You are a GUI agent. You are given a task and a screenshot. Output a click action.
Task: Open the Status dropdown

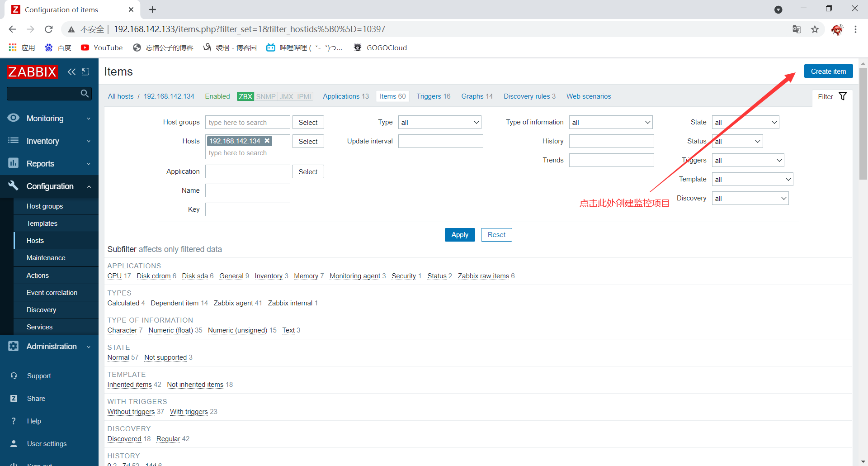[x=737, y=141]
